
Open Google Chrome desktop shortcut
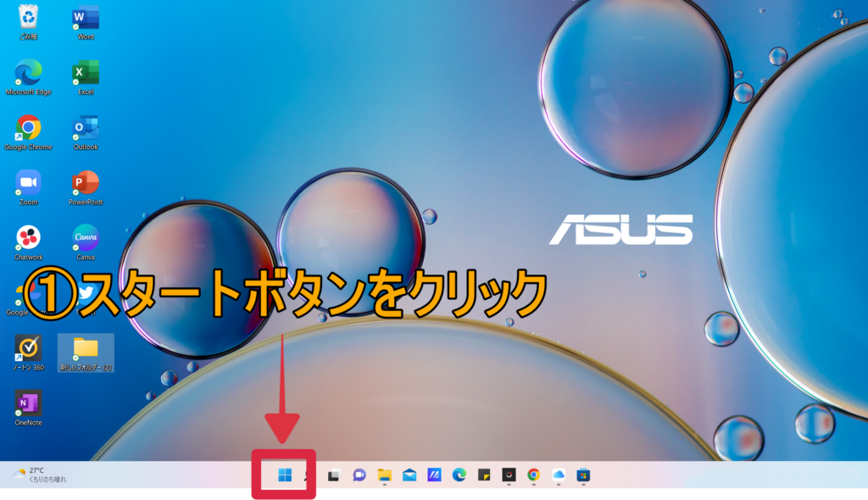pos(28,133)
